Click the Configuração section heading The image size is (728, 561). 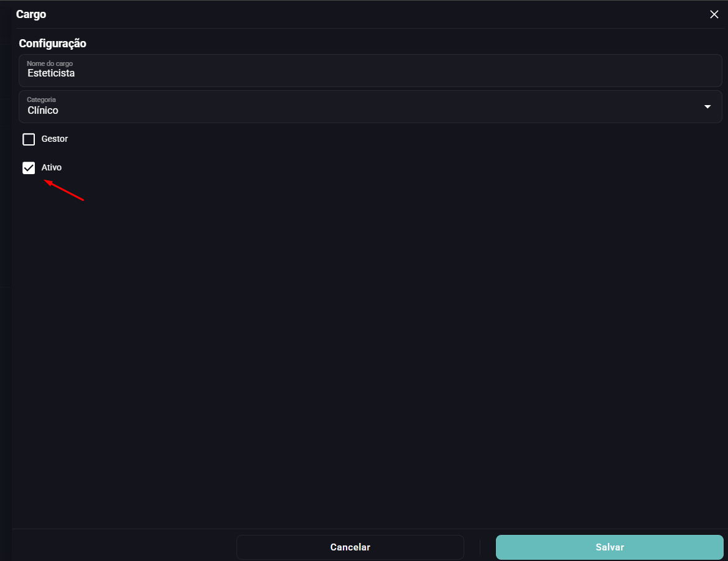[x=52, y=43]
